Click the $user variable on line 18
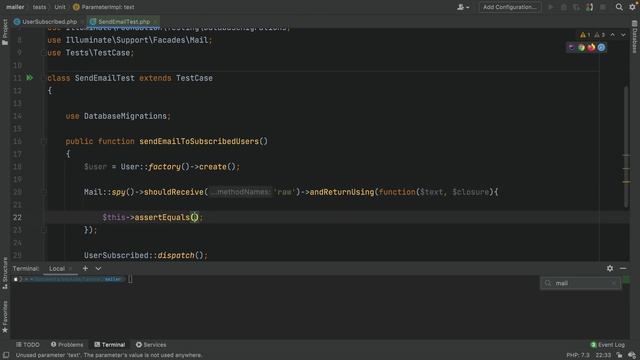This screenshot has width=640, height=360. pos(95,167)
